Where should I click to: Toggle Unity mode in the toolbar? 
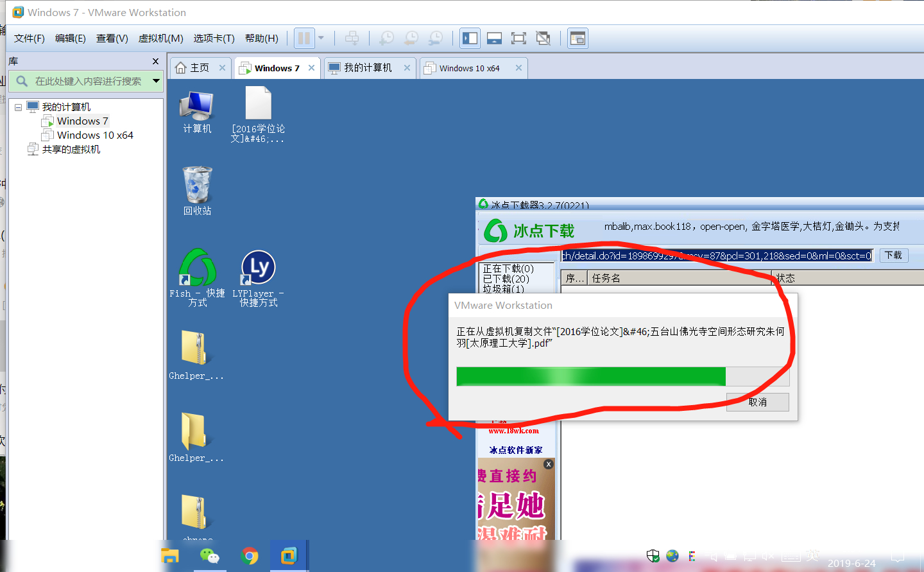point(543,39)
